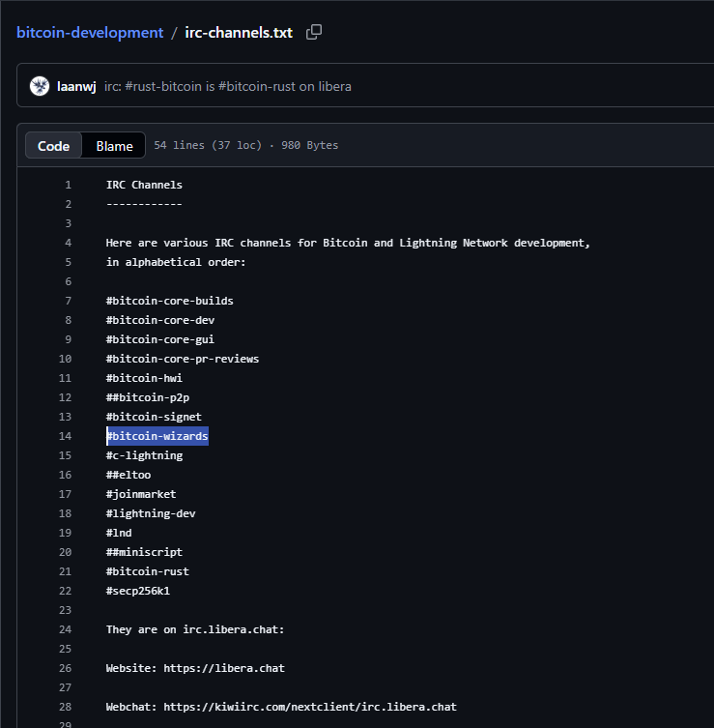This screenshot has width=714, height=728.
Task: Click the #bitcoin-core-pr-reviews line
Action: click(x=183, y=359)
